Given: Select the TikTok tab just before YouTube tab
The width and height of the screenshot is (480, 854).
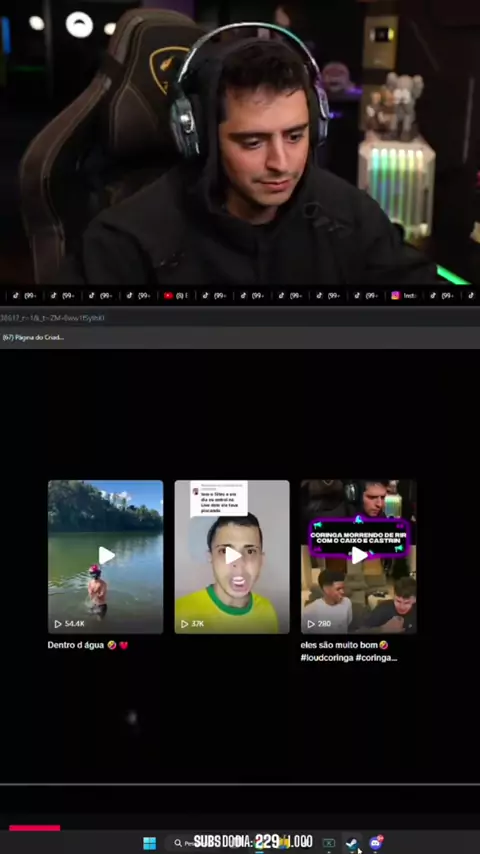Looking at the screenshot, I should pos(138,296).
